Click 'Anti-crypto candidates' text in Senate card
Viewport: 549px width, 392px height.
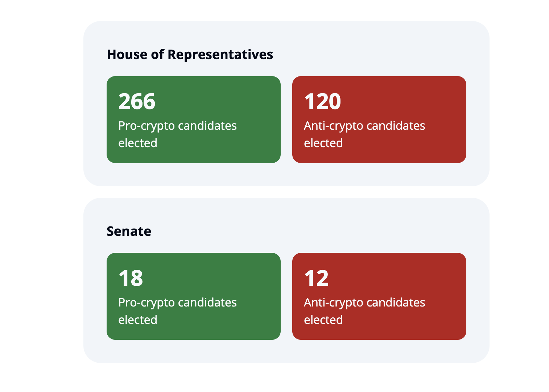click(x=364, y=303)
